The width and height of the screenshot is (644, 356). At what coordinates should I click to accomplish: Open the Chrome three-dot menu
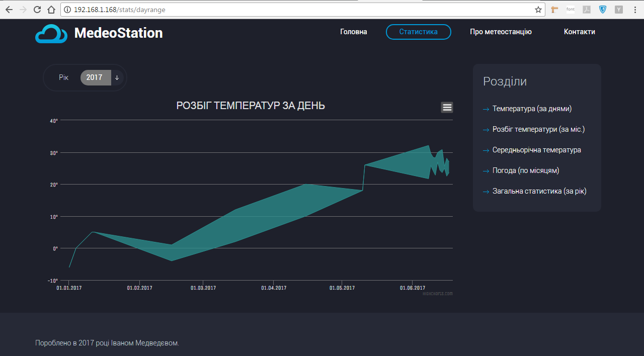[x=635, y=10]
